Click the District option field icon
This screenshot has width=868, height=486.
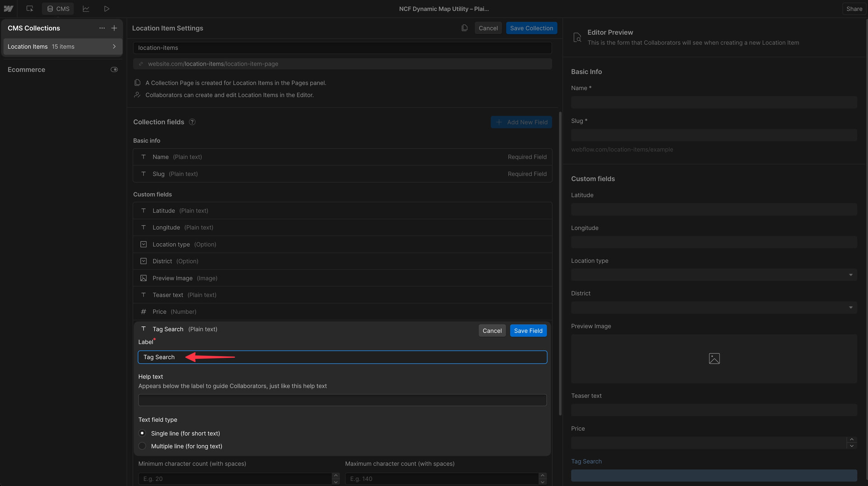coord(143,261)
